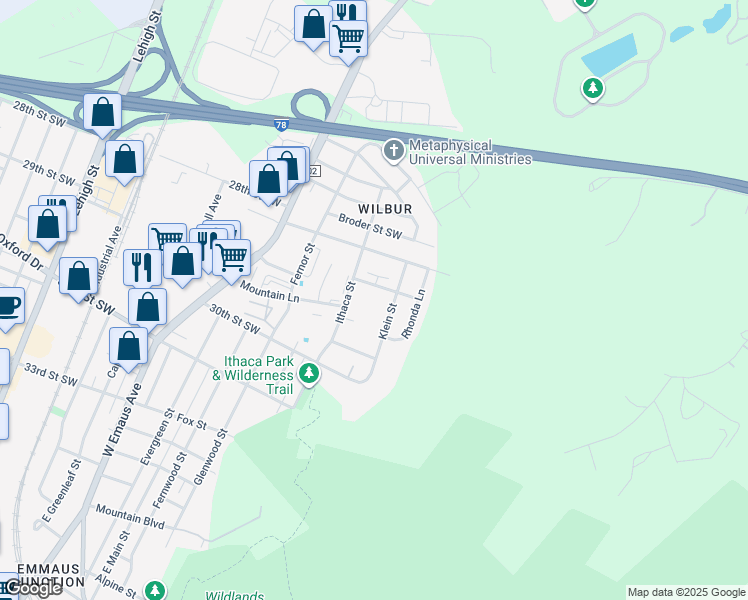
Task: Open the fork-and-knife marker left of Mountain Ln
Action: click(x=142, y=267)
